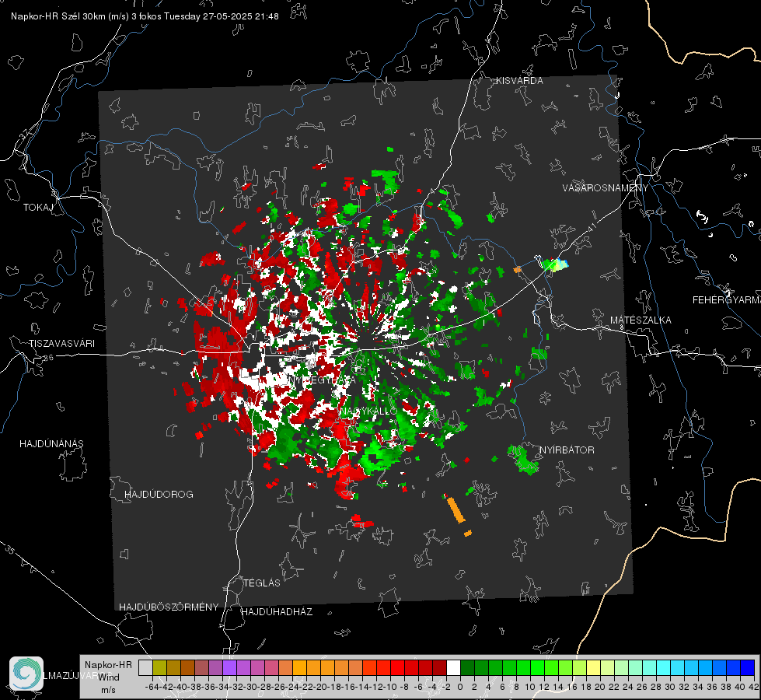Click the 42 legend scale value

(754, 687)
